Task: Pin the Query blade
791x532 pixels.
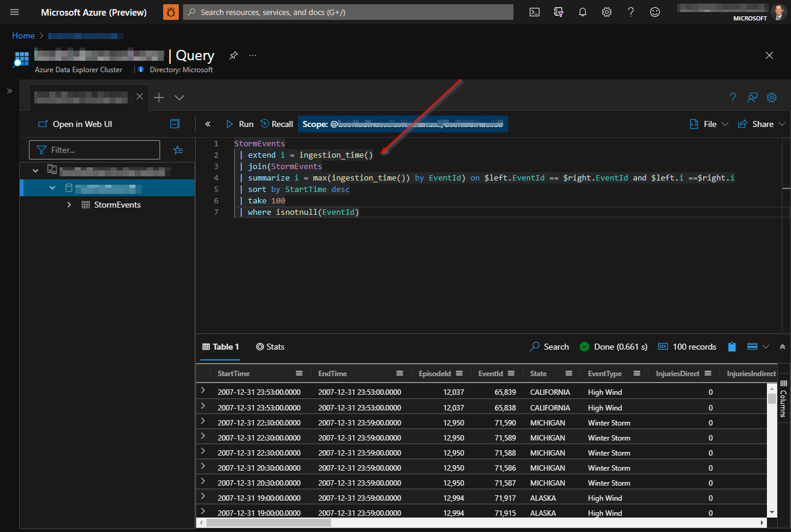Action: (x=234, y=55)
